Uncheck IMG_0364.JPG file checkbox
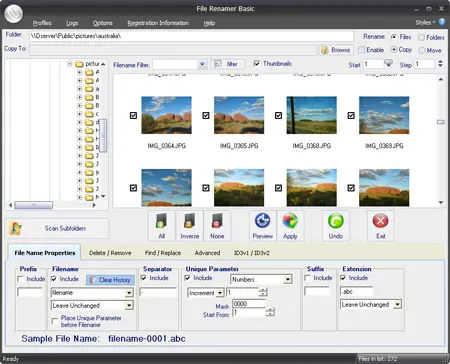 (133, 115)
